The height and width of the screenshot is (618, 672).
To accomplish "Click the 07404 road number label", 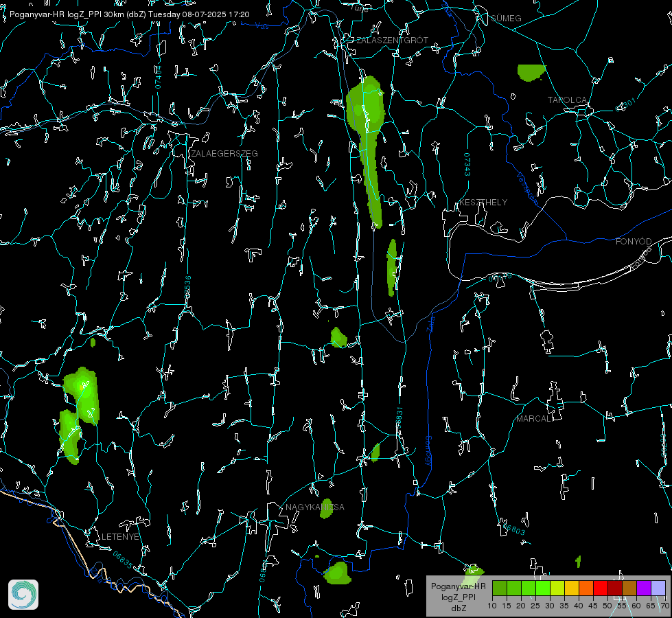I will (158, 77).
